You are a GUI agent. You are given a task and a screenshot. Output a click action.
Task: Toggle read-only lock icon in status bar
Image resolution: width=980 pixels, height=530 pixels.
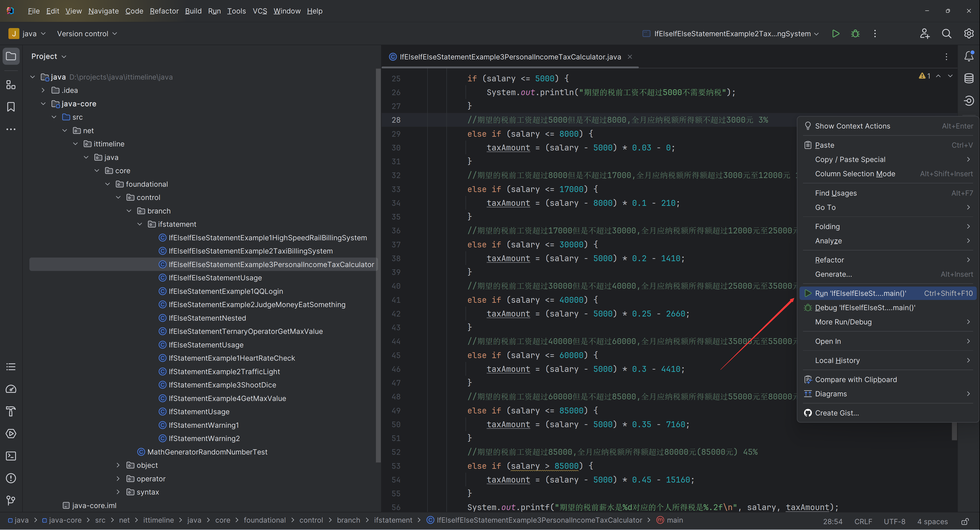(965, 521)
